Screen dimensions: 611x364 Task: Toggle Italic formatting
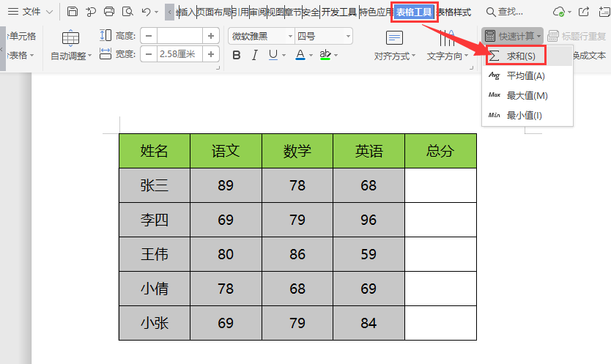(255, 55)
